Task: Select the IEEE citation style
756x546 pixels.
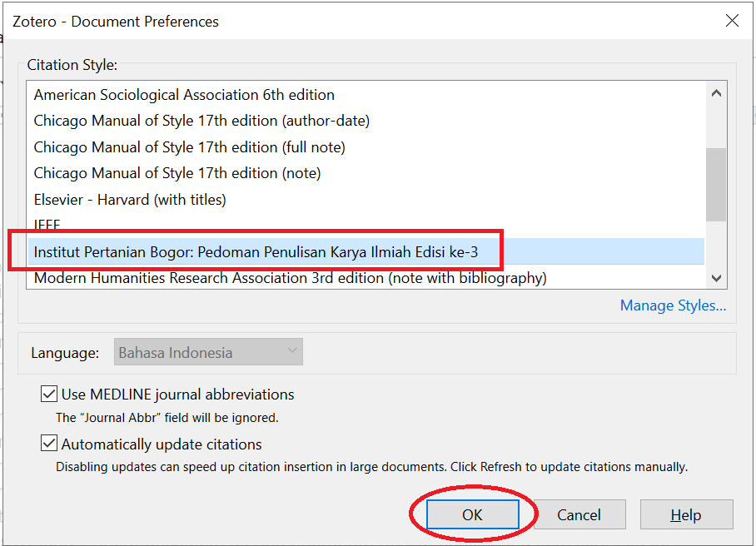Action: click(x=47, y=225)
